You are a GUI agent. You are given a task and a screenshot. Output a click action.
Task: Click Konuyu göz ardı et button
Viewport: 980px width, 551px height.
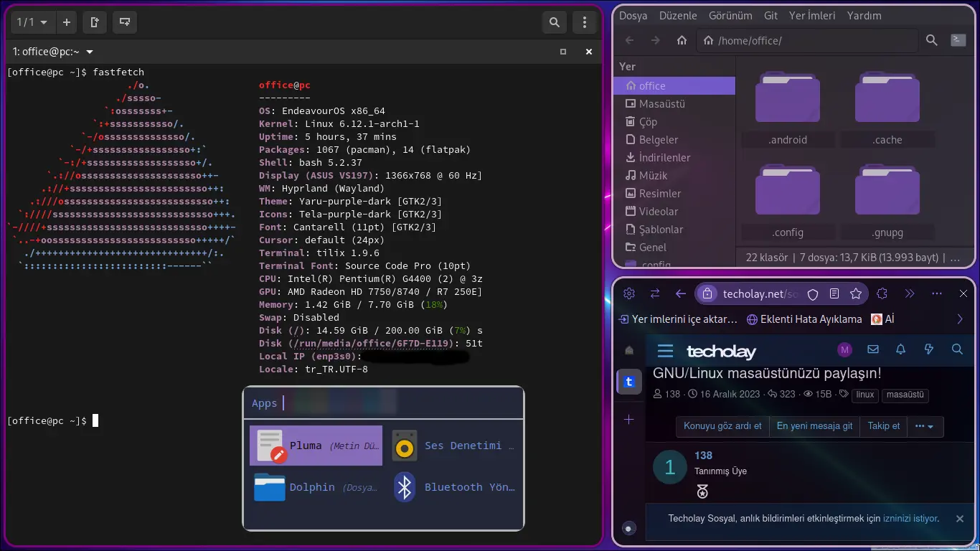coord(722,426)
